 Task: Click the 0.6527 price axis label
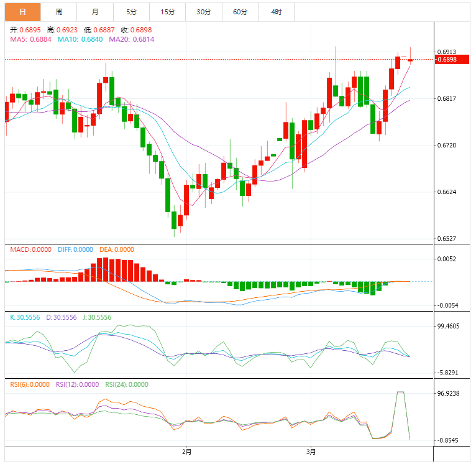(447, 239)
